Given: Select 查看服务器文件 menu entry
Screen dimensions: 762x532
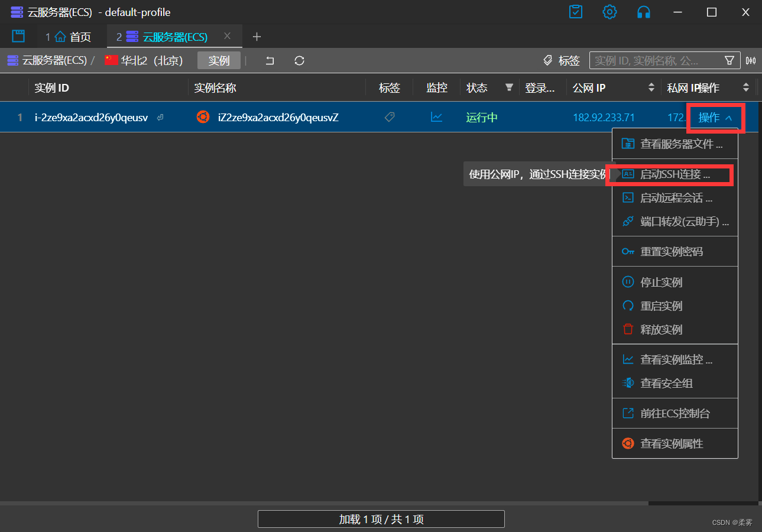Looking at the screenshot, I should click(675, 144).
